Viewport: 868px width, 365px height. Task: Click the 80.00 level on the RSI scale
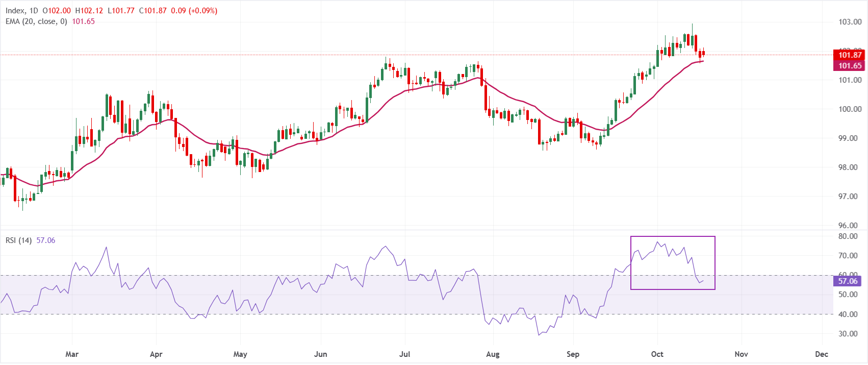(848, 236)
